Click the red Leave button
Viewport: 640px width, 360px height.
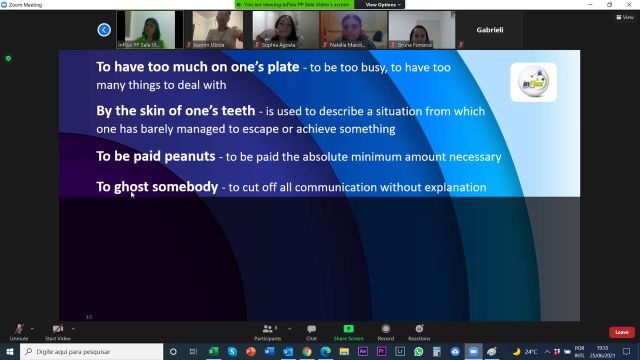coord(622,332)
